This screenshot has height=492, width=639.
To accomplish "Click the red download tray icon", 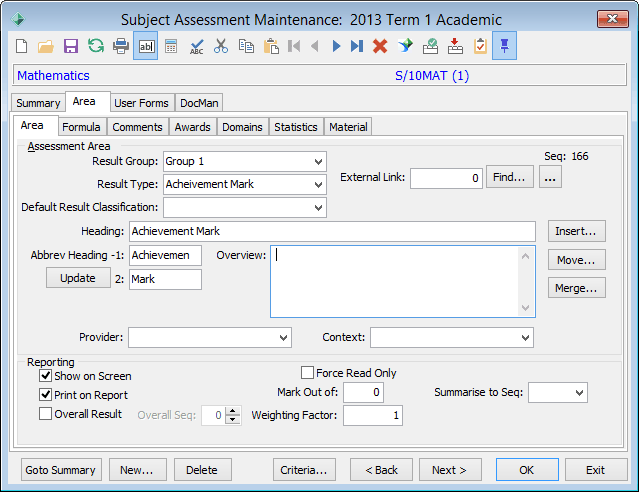I will point(455,46).
